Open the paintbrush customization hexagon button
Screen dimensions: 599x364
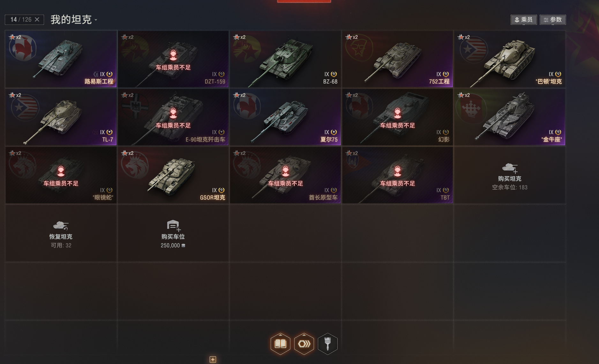(327, 344)
